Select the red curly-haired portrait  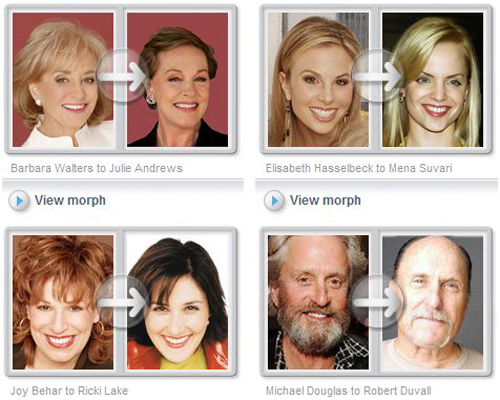coord(63,302)
